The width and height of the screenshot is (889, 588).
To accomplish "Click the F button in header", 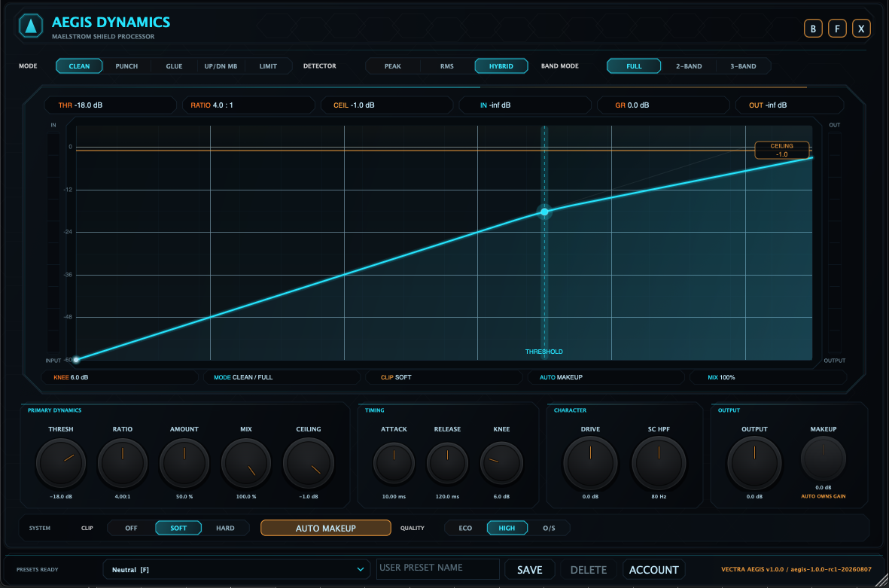I will [837, 29].
